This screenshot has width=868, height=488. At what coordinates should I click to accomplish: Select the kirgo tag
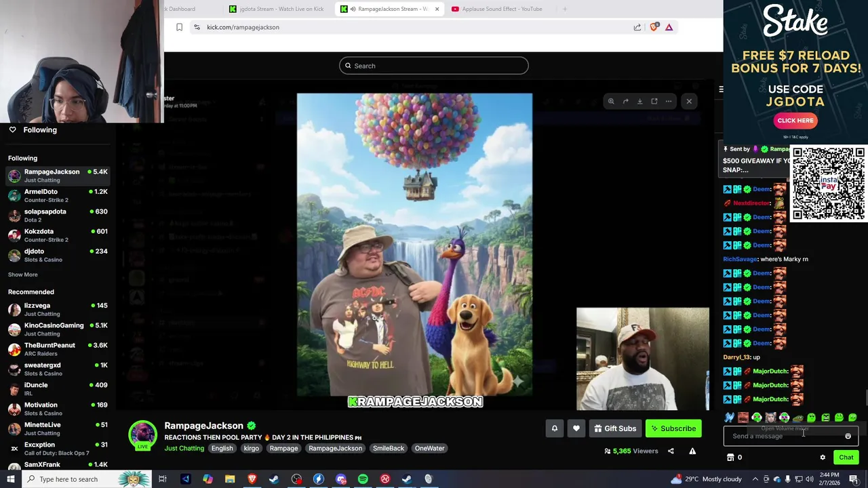[252, 448]
